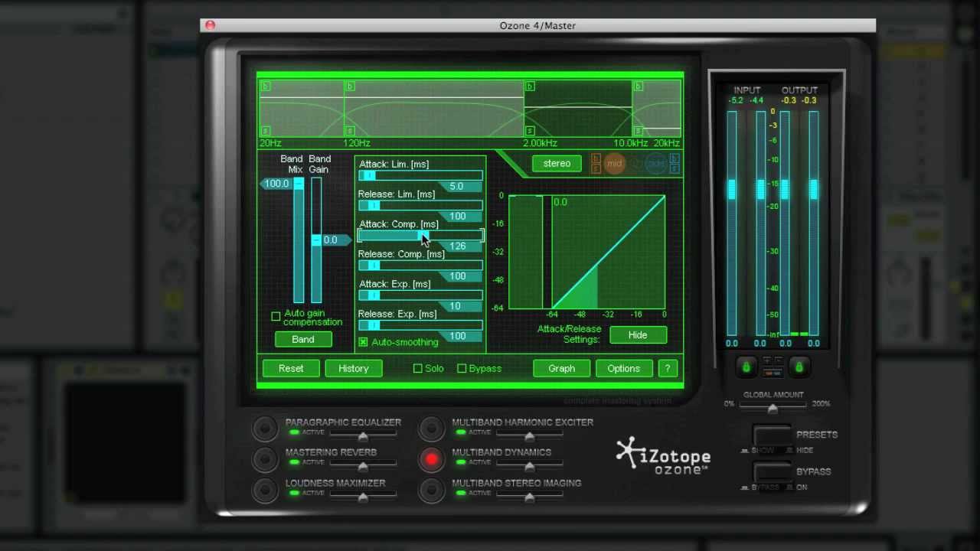Image resolution: width=980 pixels, height=551 pixels.
Task: Select the Multiband Stereo Imaging module button
Action: click(432, 490)
